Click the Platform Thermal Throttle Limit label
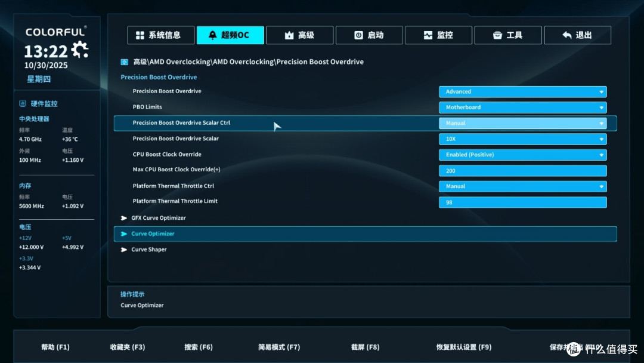The image size is (644, 363). click(175, 201)
